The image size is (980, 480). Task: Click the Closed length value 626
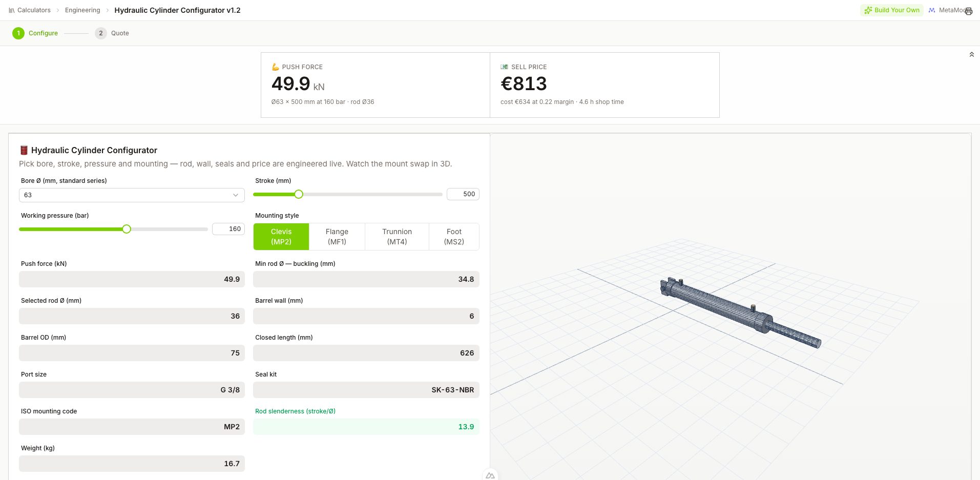(366, 353)
